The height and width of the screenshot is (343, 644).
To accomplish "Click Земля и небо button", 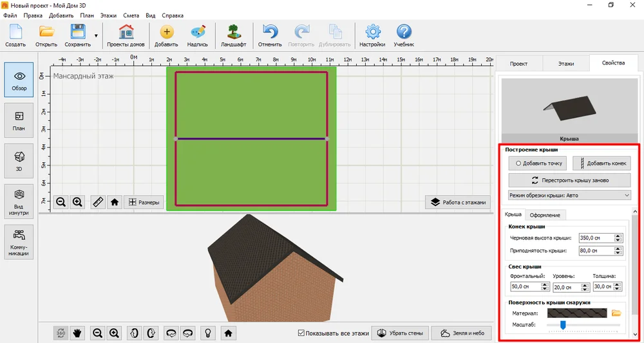I will coord(462,333).
